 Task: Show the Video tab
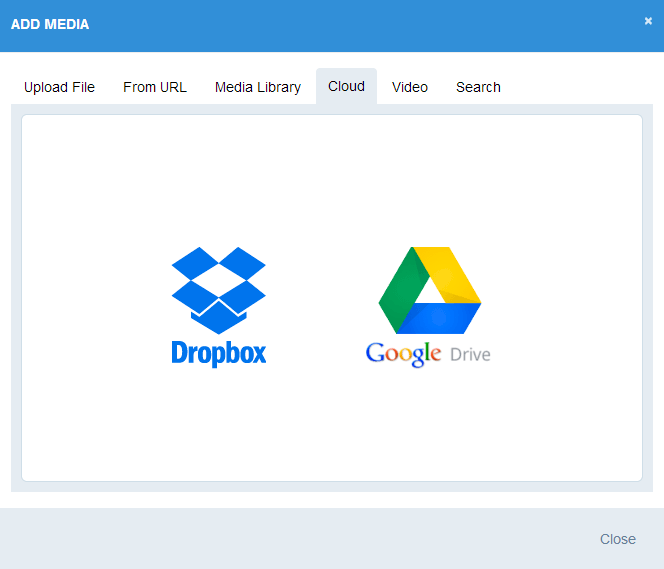[410, 87]
